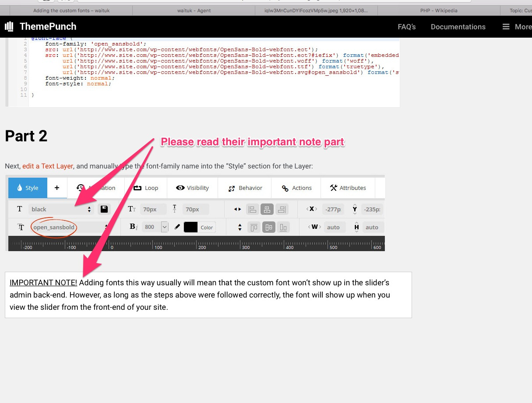
Task: Click the horizontal ruler below layer options
Action: click(197, 243)
